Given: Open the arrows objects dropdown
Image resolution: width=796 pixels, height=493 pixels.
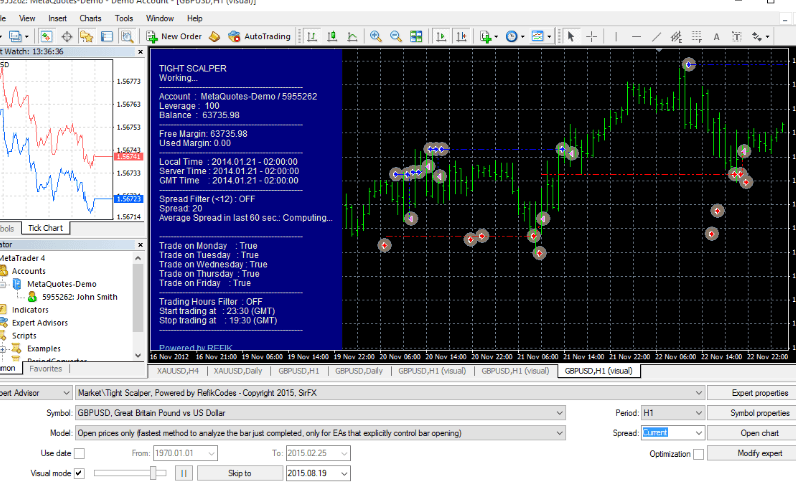Looking at the screenshot, I should (x=760, y=37).
